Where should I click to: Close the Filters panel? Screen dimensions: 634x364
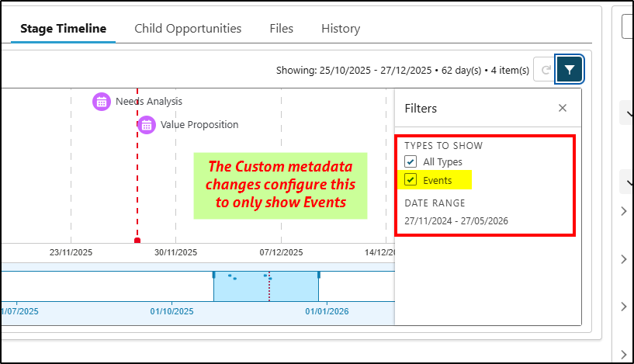click(563, 109)
